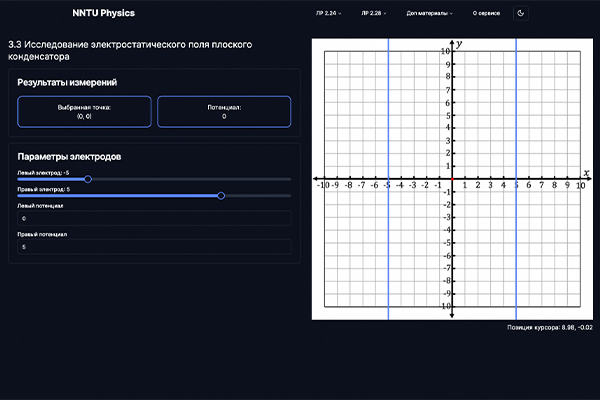The height and width of the screenshot is (400, 600).
Task: Click the Потенциал result card
Action: coord(224,112)
